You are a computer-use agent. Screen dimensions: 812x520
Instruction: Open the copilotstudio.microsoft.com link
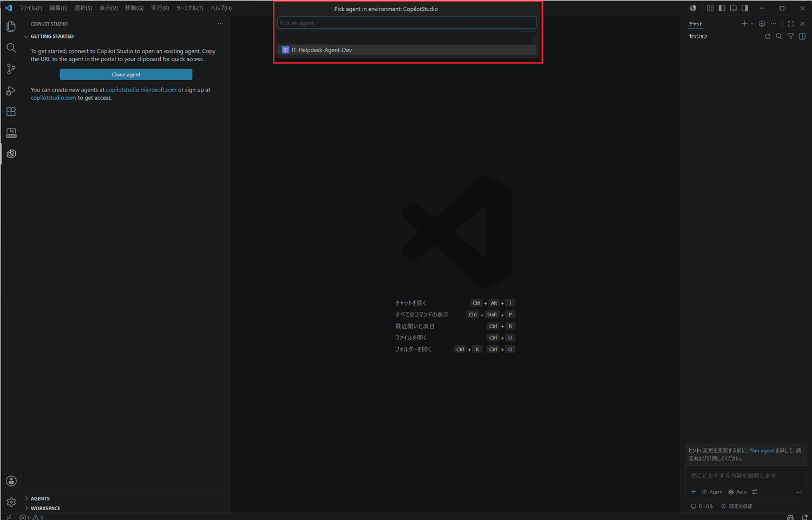point(141,90)
